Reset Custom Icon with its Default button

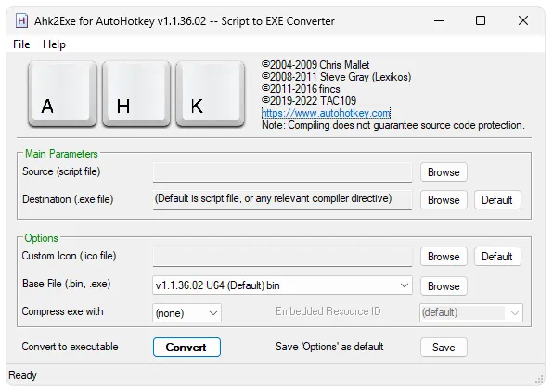pos(497,257)
